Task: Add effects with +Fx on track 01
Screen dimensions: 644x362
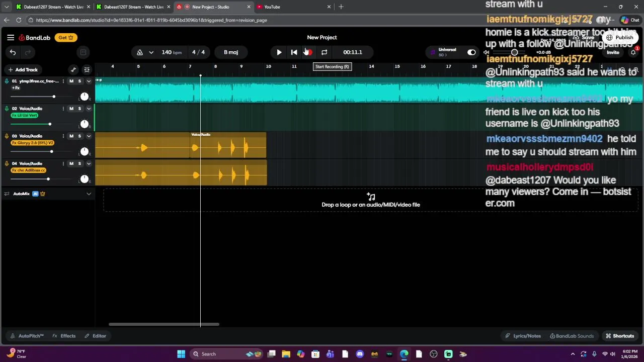Action: click(16, 88)
